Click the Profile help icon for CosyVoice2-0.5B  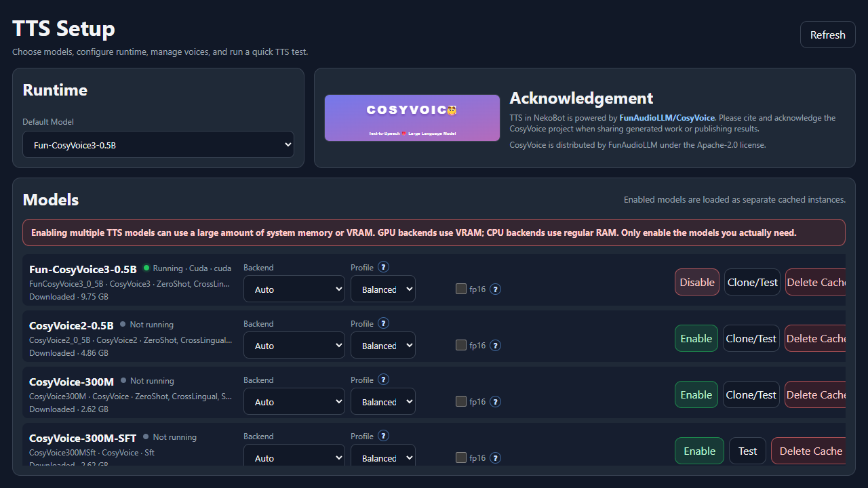coord(383,323)
